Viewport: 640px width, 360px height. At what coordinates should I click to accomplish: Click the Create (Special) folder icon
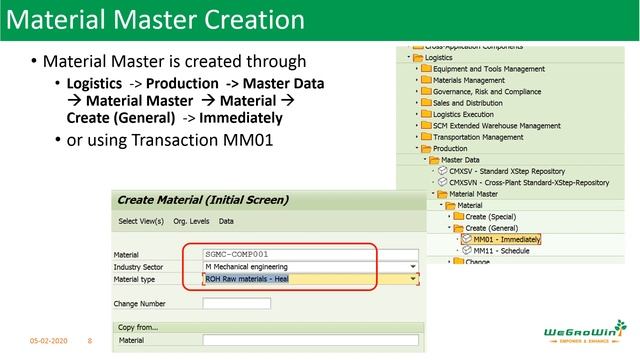pyautogui.click(x=459, y=216)
